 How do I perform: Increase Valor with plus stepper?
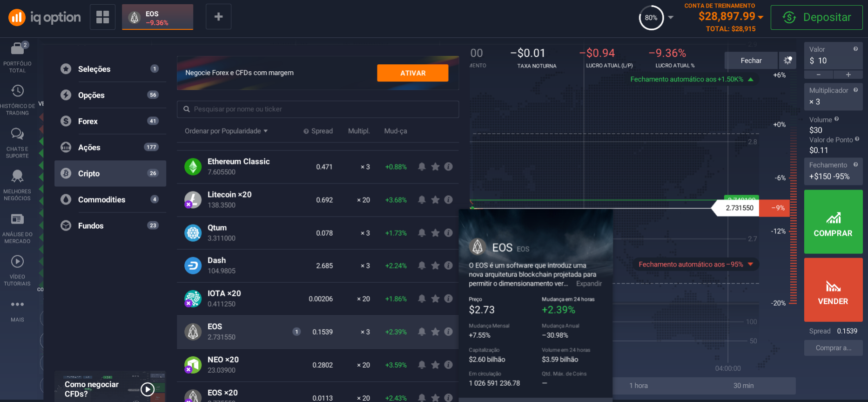coord(848,75)
